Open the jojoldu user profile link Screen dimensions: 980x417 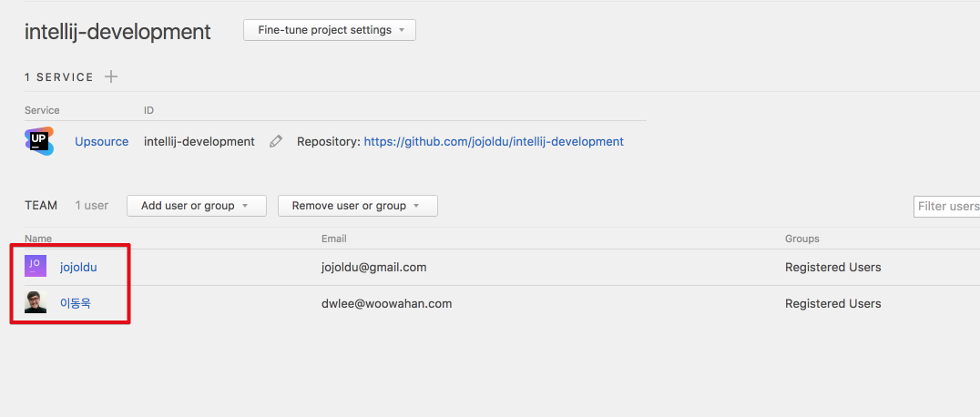(x=78, y=268)
